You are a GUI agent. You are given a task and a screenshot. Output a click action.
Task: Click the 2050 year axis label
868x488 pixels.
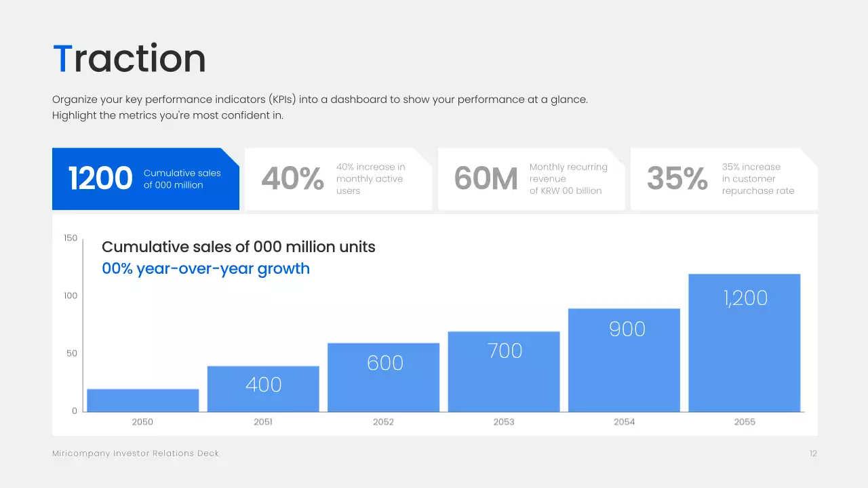point(142,421)
